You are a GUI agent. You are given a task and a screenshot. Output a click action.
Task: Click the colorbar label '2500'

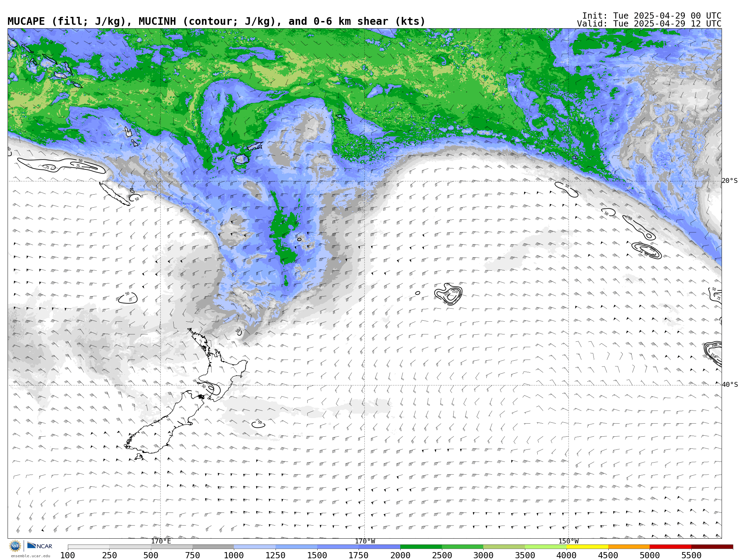tap(442, 556)
